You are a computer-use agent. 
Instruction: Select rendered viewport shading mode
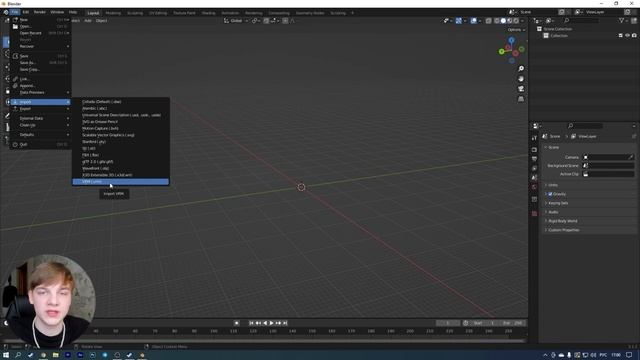pos(516,21)
